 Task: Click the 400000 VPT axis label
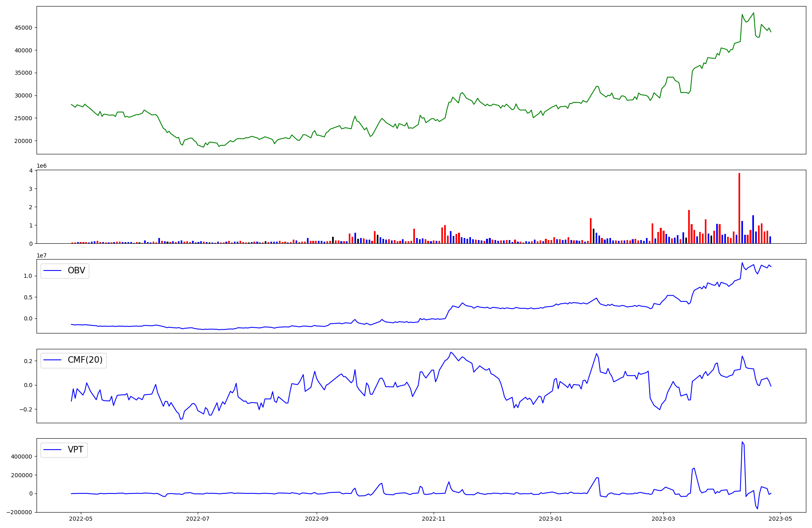21,457
